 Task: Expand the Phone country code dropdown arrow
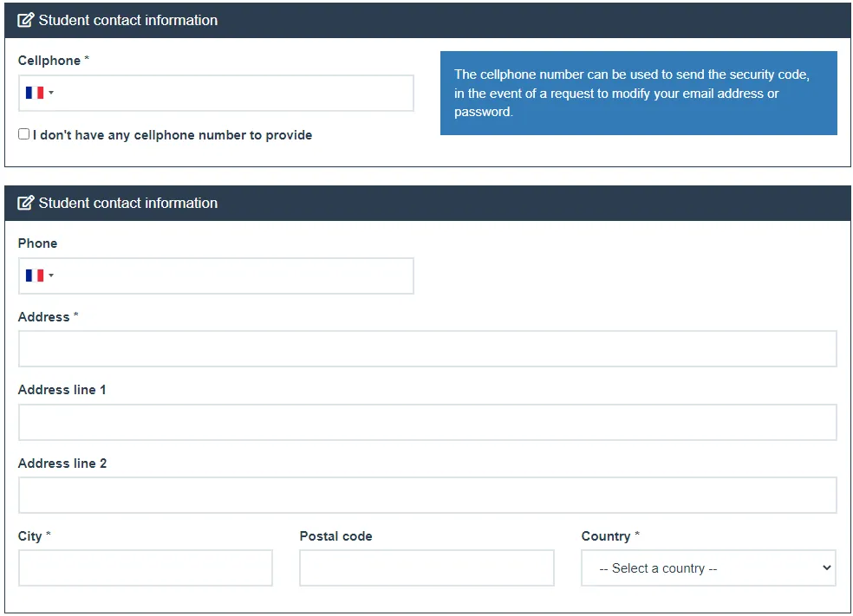coord(51,276)
